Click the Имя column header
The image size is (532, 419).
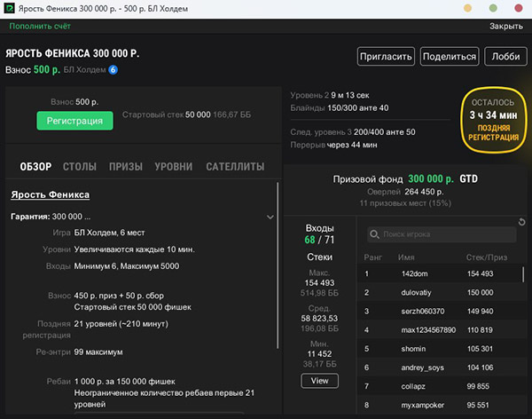coord(406,257)
